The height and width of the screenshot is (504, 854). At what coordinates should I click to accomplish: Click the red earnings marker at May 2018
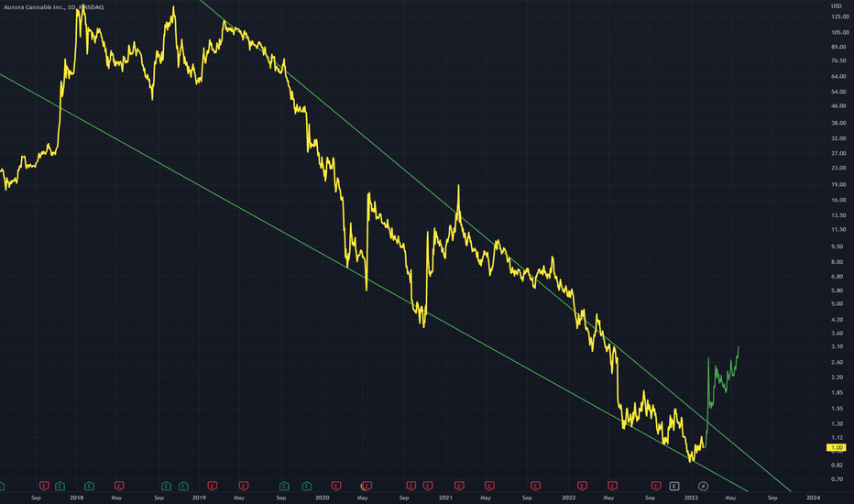[119, 486]
